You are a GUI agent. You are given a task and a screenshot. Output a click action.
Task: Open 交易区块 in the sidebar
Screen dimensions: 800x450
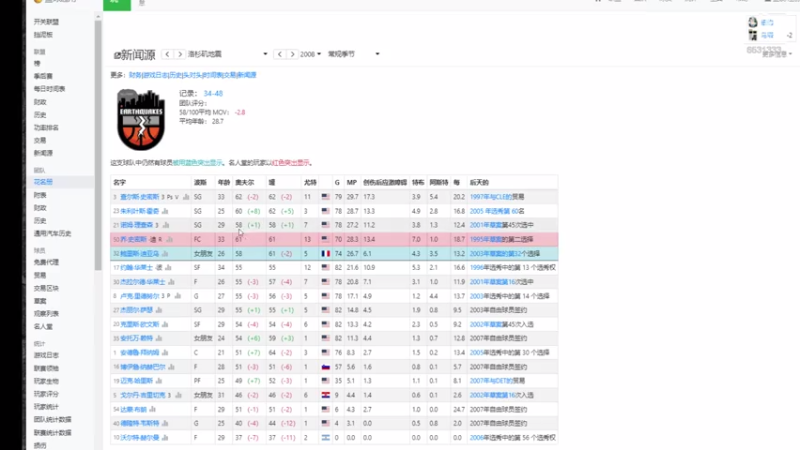[x=46, y=288]
